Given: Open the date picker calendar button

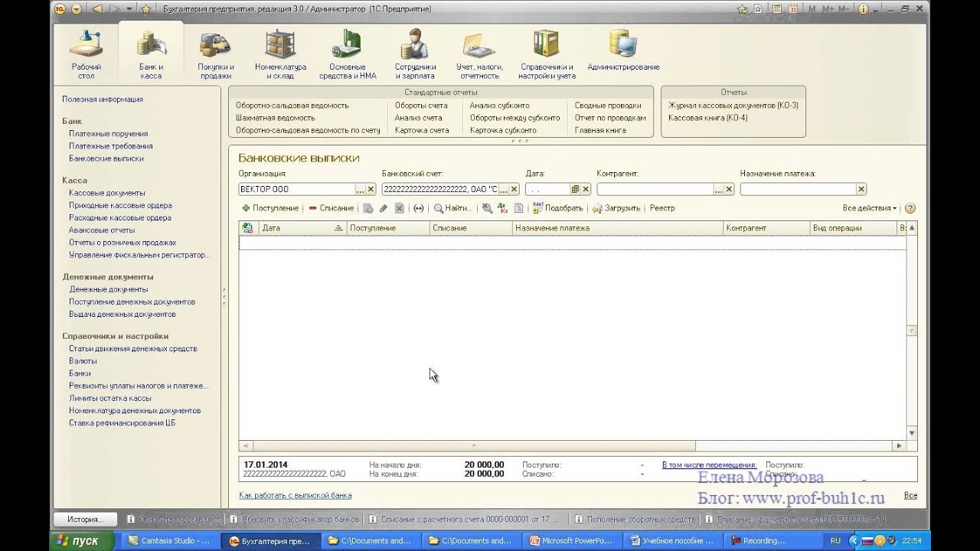Looking at the screenshot, I should [576, 189].
